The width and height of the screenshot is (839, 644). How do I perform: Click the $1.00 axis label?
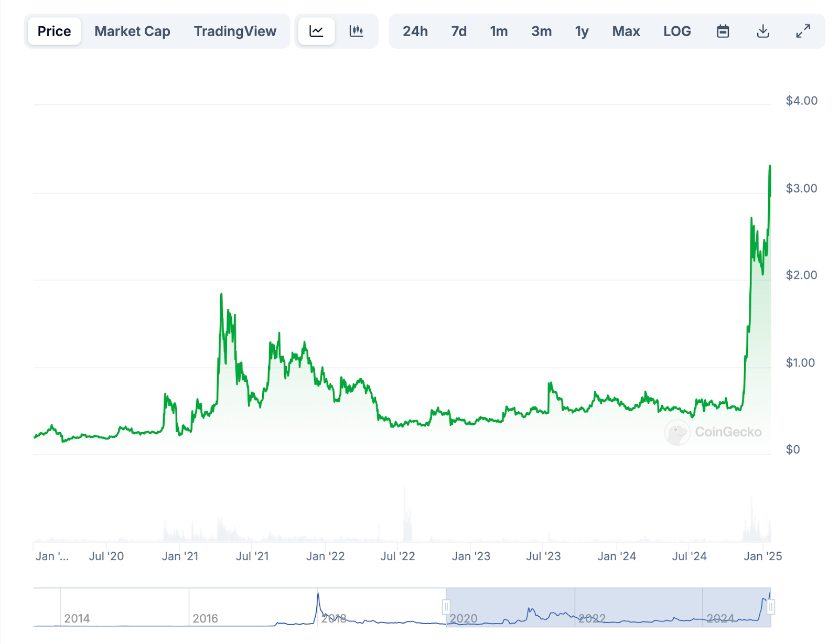tap(800, 362)
